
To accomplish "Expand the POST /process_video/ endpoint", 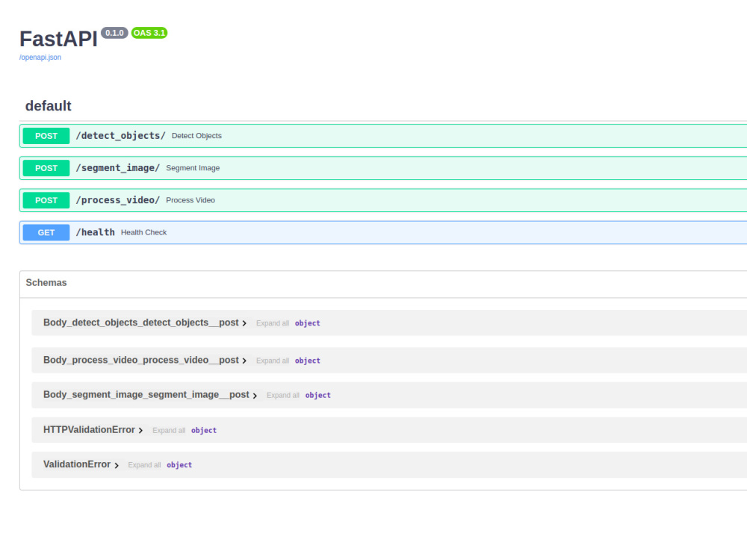I will point(383,200).
